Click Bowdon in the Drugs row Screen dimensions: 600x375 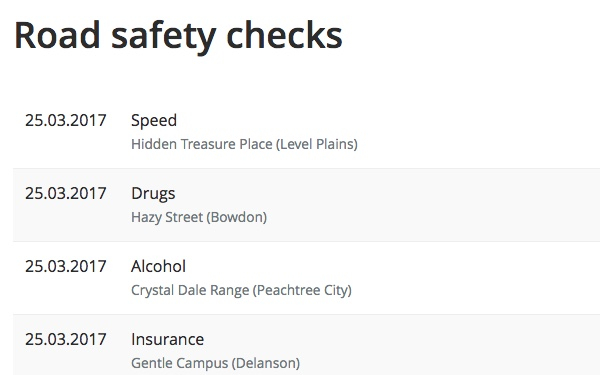pyautogui.click(x=237, y=217)
